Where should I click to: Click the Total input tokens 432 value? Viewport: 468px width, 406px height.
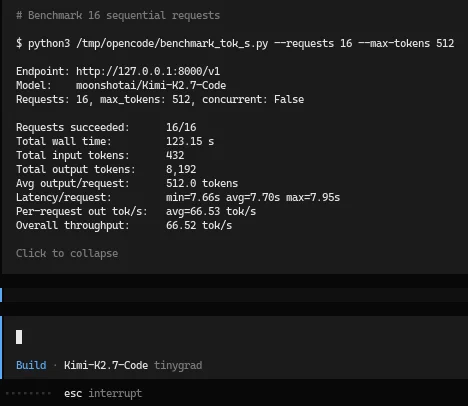(x=175, y=155)
